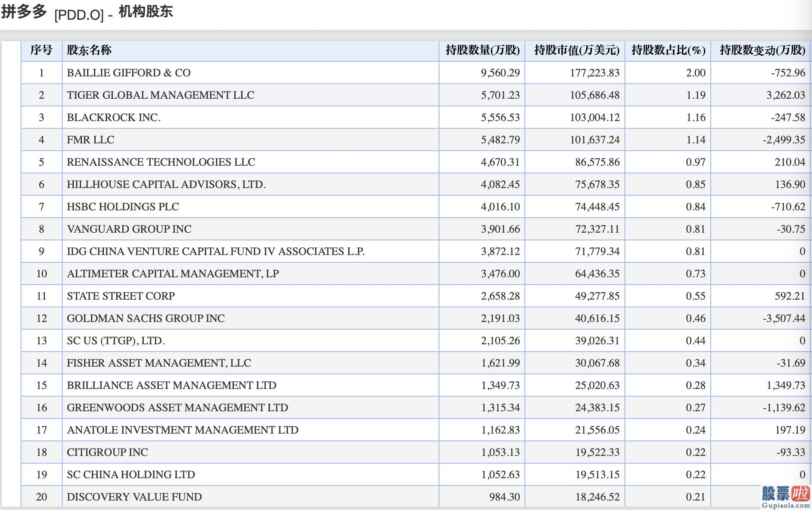
Task: Click the 197.19 change value
Action: click(x=790, y=430)
